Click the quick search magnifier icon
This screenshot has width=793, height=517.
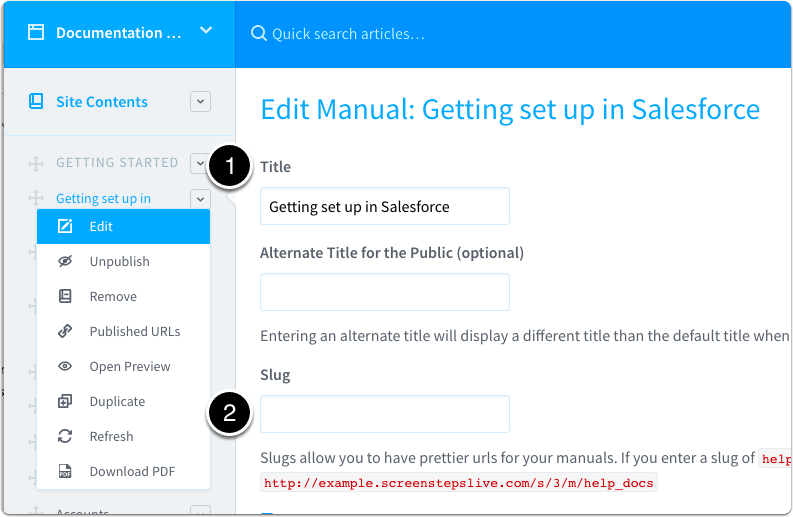pos(258,33)
